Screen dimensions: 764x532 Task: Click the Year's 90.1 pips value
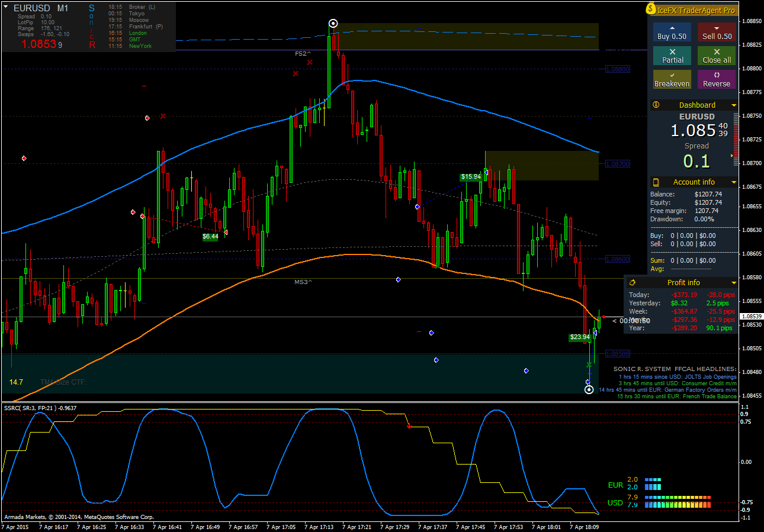(x=719, y=328)
